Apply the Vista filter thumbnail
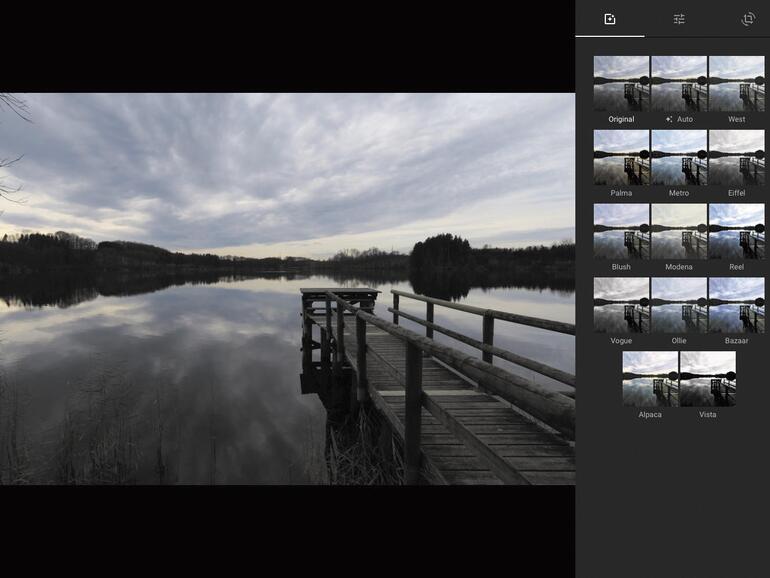770x578 pixels. point(708,379)
